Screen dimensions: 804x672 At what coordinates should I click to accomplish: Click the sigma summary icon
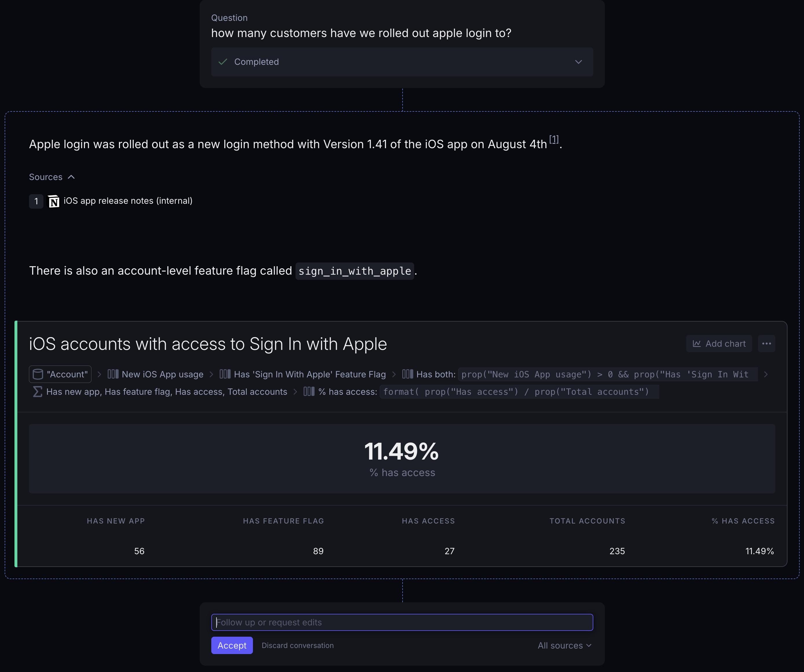(38, 392)
